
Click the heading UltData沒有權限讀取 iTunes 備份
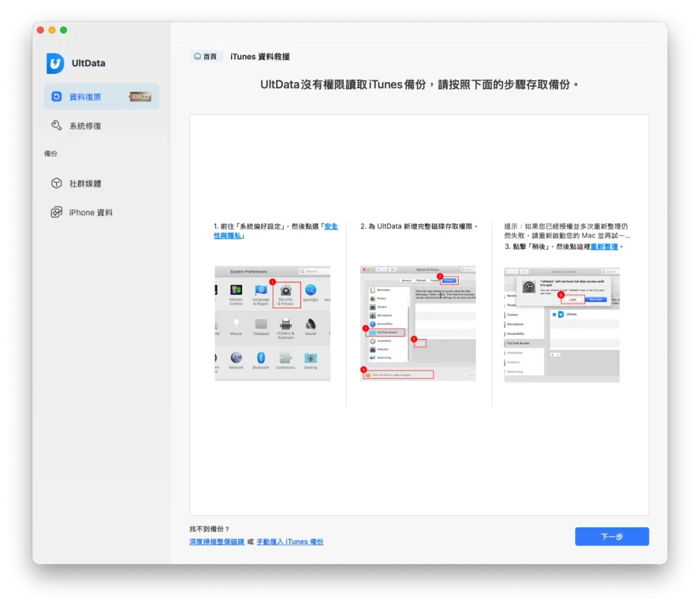pyautogui.click(x=419, y=84)
